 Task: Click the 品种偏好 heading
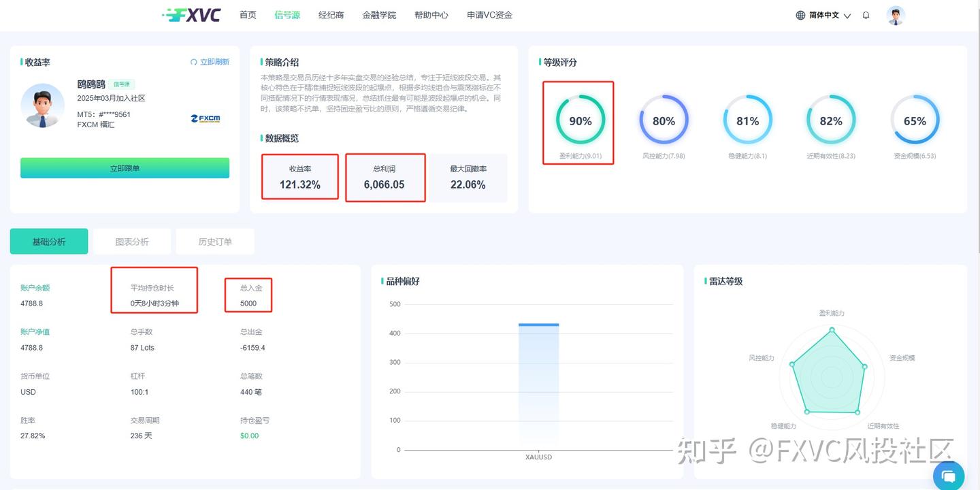pos(403,281)
